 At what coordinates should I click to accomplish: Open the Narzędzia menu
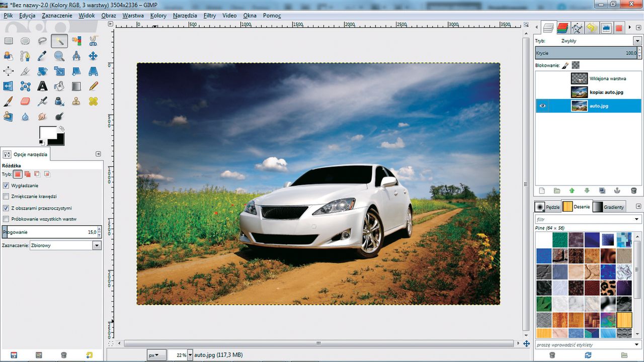[185, 16]
